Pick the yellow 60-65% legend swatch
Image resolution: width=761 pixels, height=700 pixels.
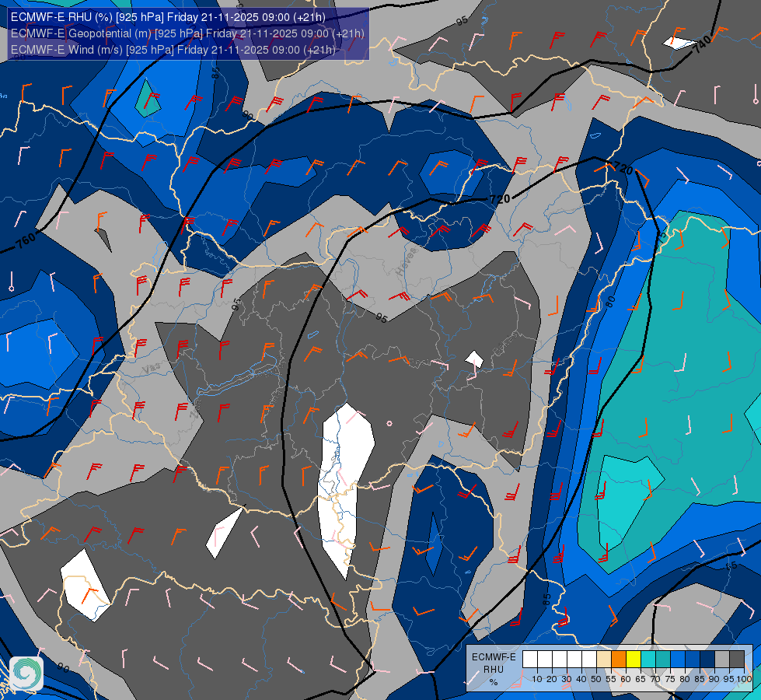click(634, 660)
